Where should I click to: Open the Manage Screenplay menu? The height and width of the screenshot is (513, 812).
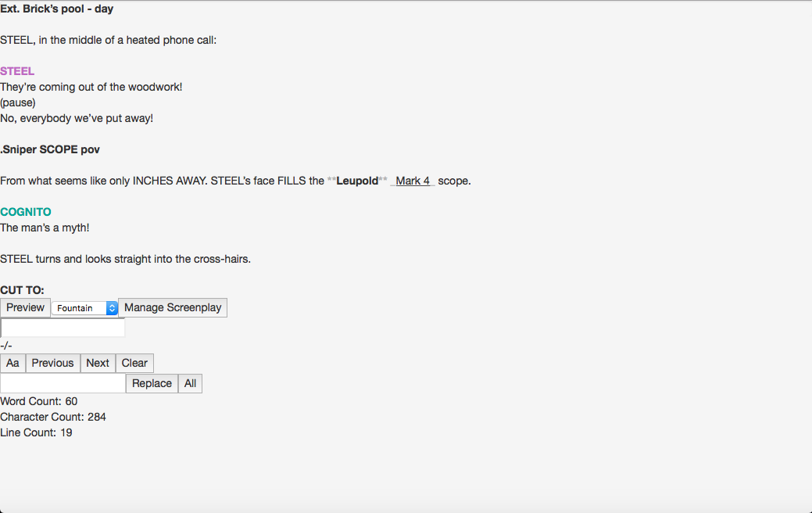[173, 308]
